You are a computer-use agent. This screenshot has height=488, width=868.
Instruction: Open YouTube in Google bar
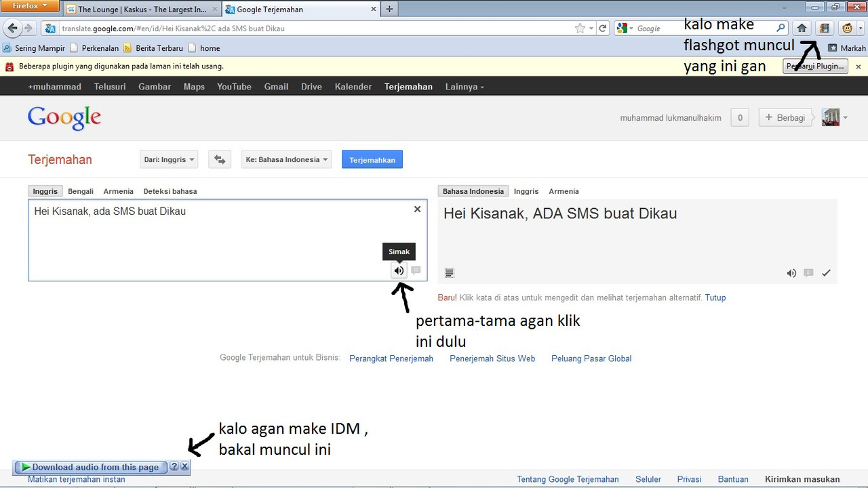coord(234,87)
